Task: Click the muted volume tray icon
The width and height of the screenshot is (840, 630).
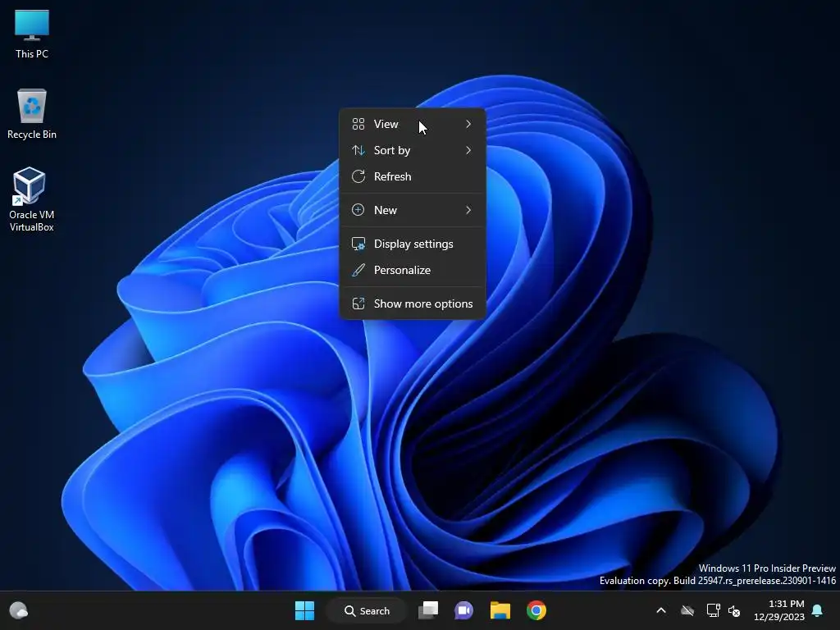Action: point(734,610)
